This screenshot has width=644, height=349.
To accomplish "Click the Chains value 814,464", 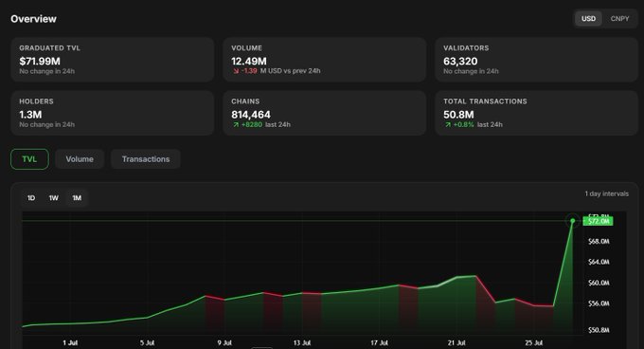I will pyautogui.click(x=251, y=115).
